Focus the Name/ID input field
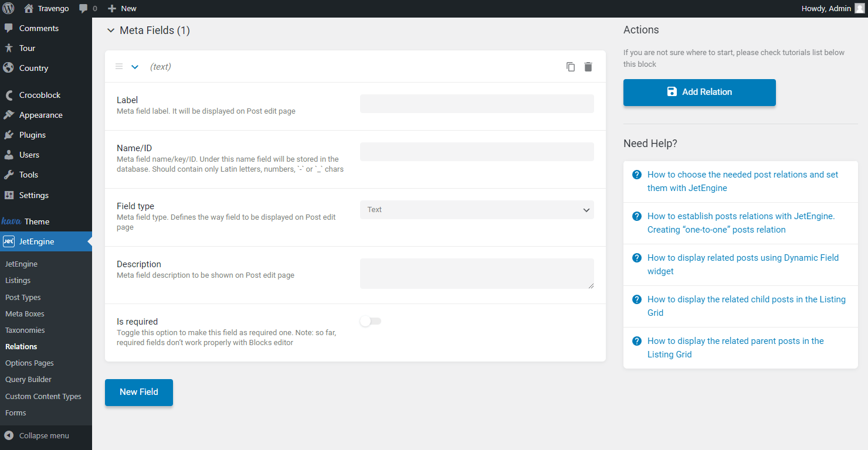The width and height of the screenshot is (868, 450). (477, 152)
